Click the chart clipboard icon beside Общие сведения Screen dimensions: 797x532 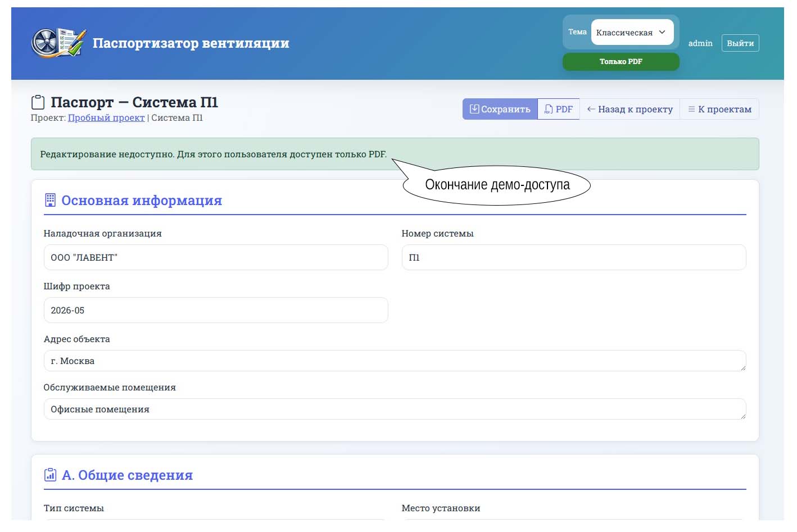click(x=50, y=475)
